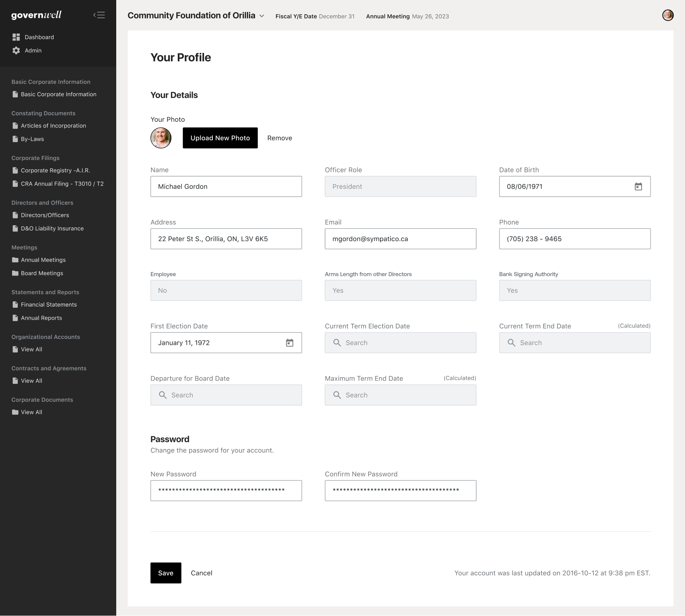
Task: Click the Admin gear icon
Action: pos(16,51)
